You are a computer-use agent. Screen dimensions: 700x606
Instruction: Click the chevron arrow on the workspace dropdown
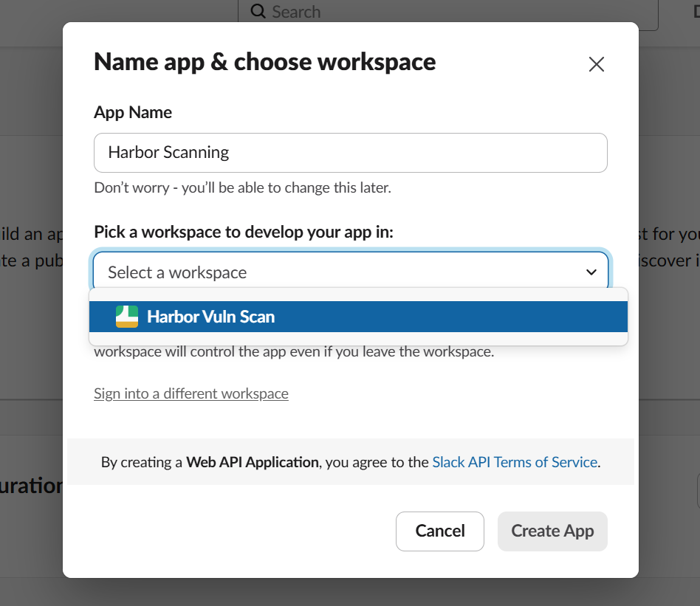(x=591, y=272)
